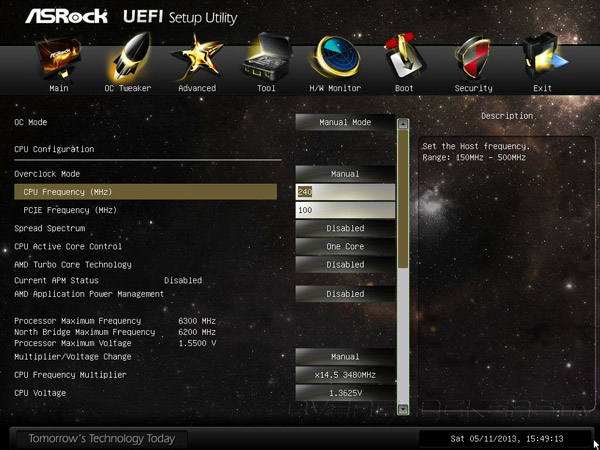
Task: Click the 'Description' panel heading
Action: [x=507, y=116]
